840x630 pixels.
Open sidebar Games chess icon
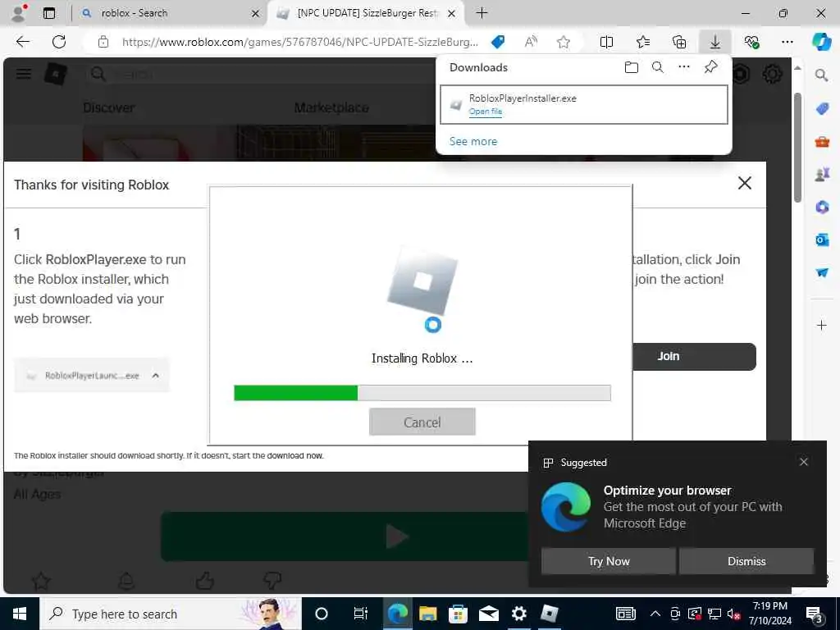point(822,175)
